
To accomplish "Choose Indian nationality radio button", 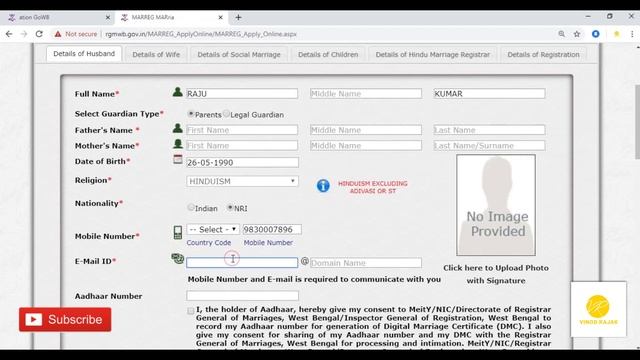I will (x=191, y=207).
